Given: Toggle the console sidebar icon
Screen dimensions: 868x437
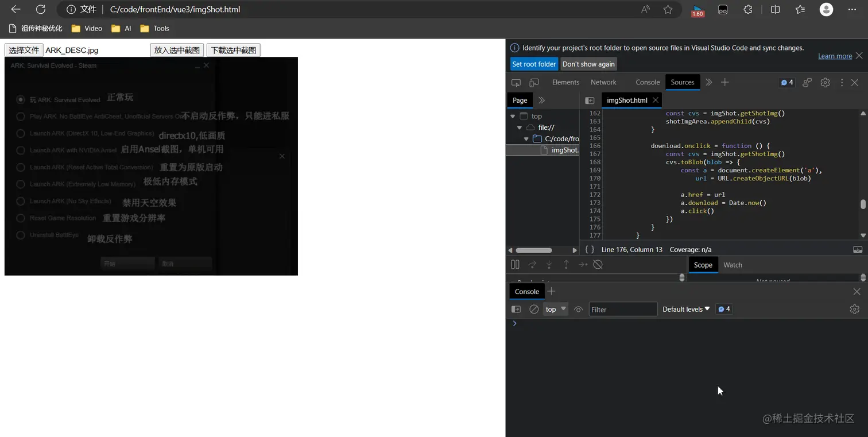Looking at the screenshot, I should (516, 309).
